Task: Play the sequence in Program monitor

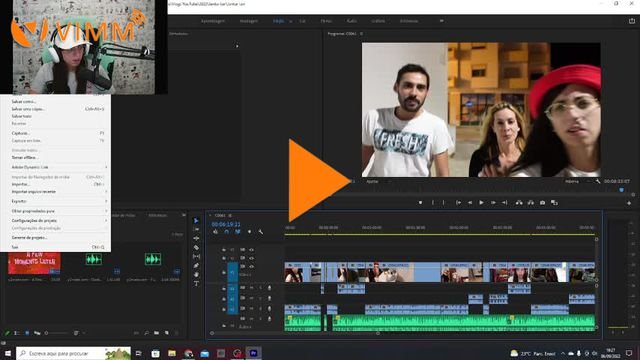Action: tap(481, 202)
